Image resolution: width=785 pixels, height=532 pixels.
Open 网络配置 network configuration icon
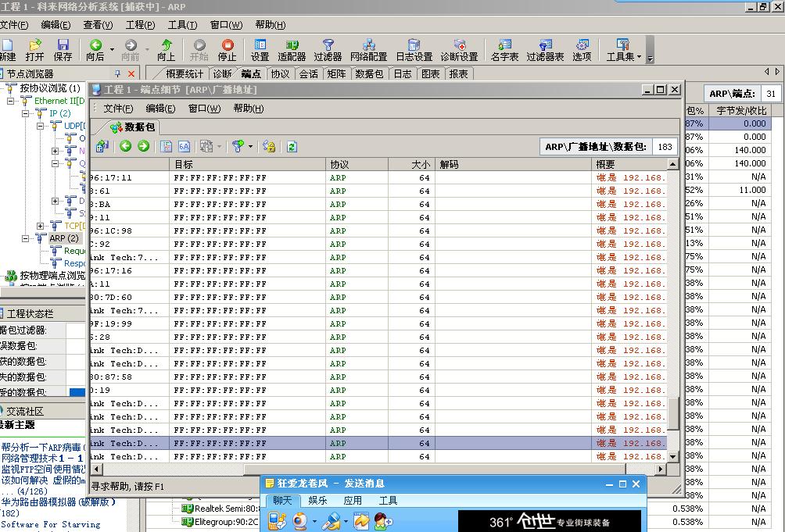368,48
